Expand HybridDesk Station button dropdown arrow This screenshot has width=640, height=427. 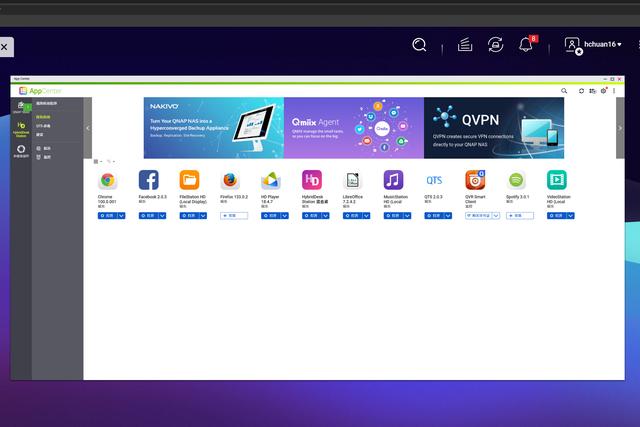click(325, 216)
